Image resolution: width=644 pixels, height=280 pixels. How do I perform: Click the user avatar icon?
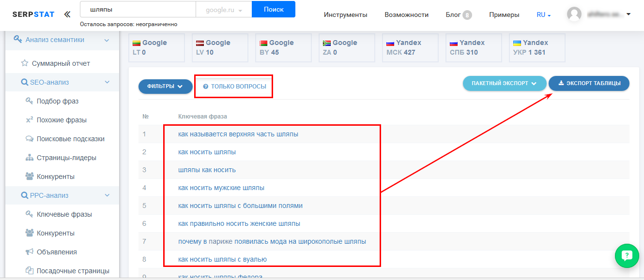click(574, 15)
